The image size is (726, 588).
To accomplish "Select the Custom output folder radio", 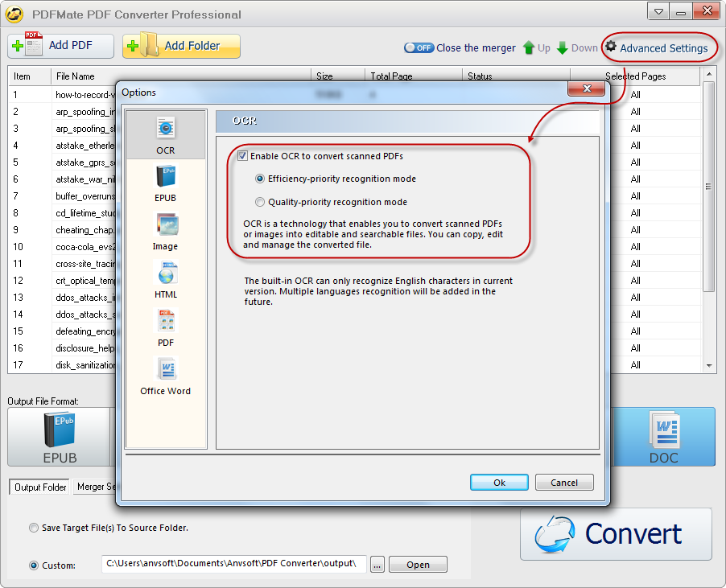I will click(33, 565).
